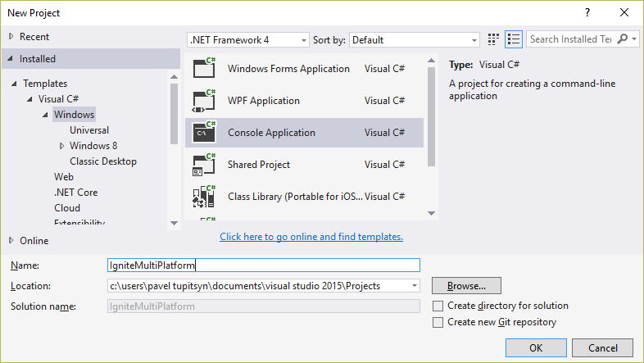The width and height of the screenshot is (644, 363).
Task: Select the Windows tree item
Action: click(74, 115)
